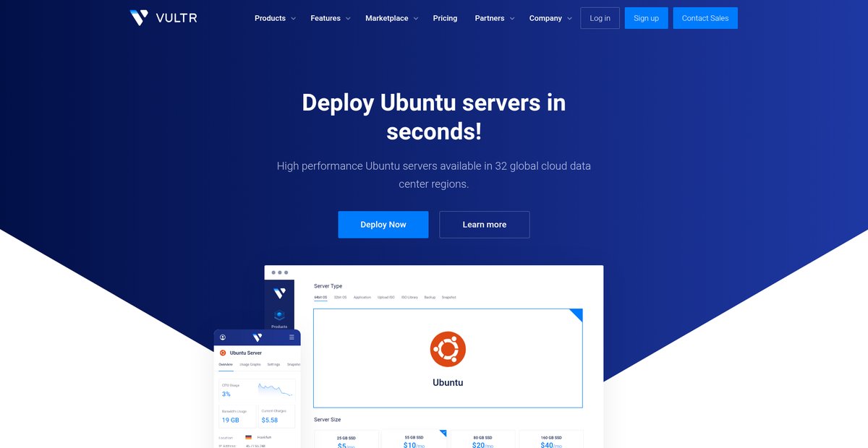Viewport: 868px width, 448px height.
Task: Click the Vultr logo in the mockup sidebar
Action: click(279, 293)
